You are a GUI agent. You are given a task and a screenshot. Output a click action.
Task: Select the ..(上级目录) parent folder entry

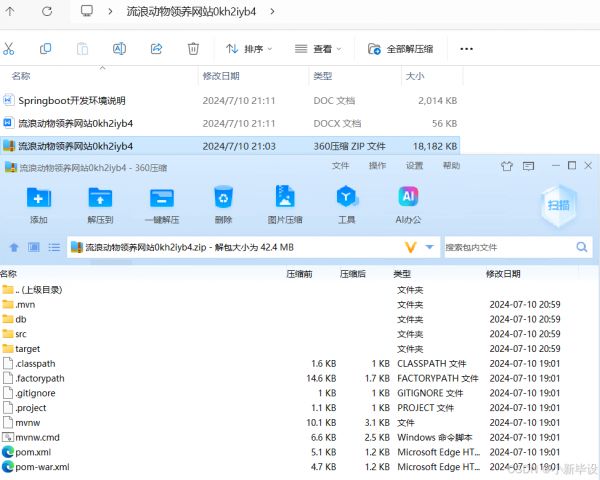click(33, 290)
